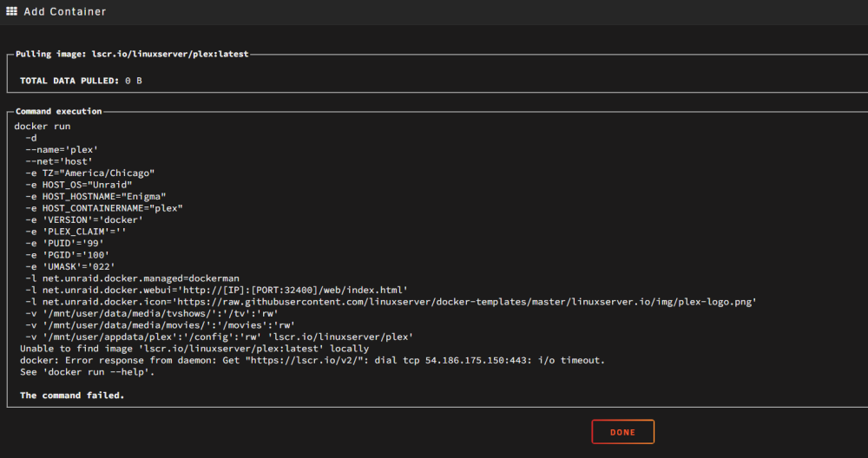The image size is (868, 458).
Task: Click the 'Error response from daemon' line
Action: [x=312, y=360]
